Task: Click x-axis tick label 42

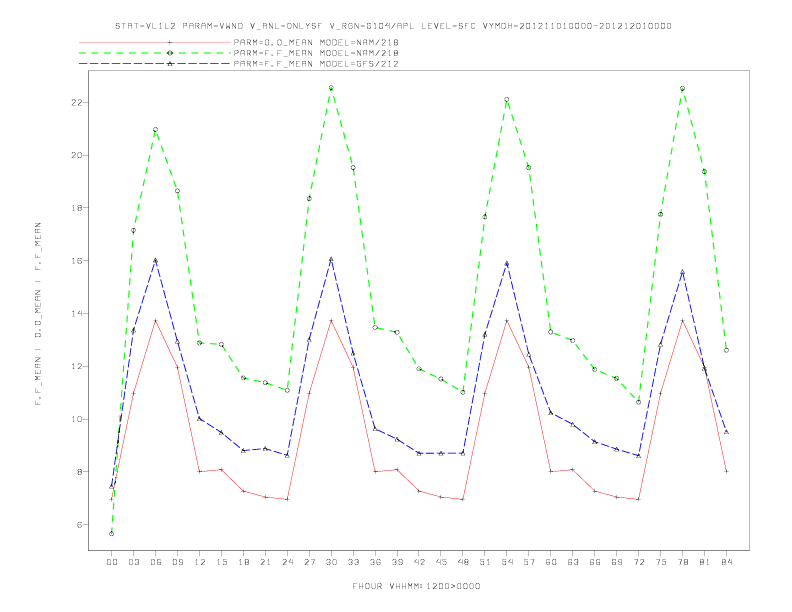Action: click(419, 562)
